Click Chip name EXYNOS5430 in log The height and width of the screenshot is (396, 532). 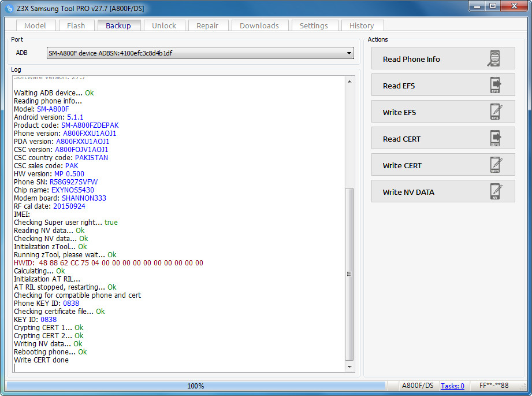pos(73,190)
